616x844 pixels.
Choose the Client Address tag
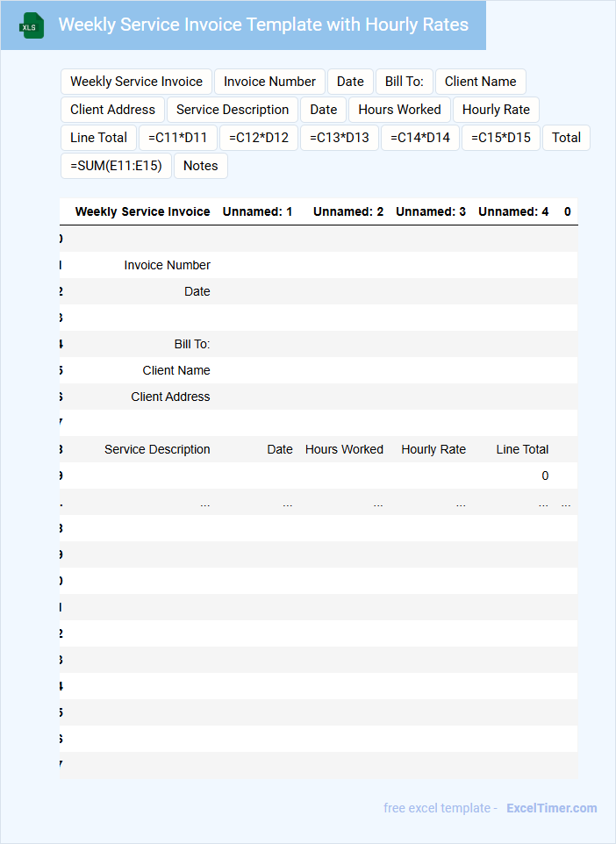[x=112, y=110]
